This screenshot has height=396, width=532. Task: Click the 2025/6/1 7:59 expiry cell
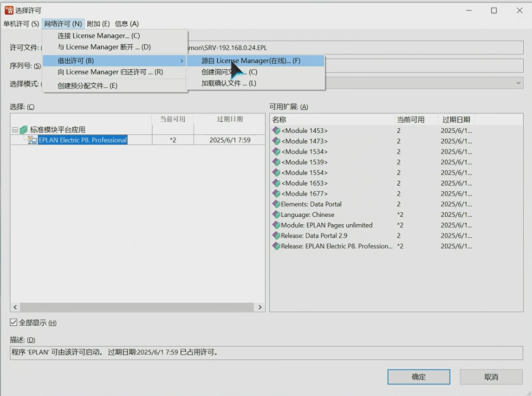230,140
